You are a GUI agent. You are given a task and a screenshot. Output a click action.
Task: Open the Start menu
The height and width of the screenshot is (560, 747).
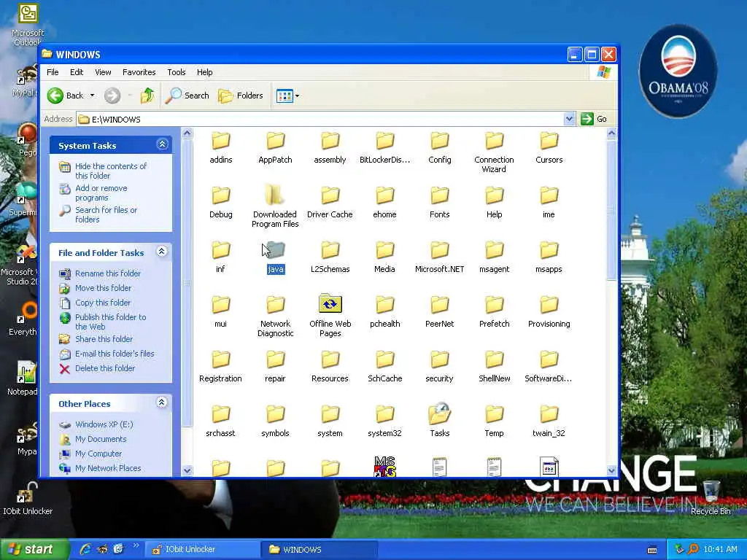pos(34,550)
